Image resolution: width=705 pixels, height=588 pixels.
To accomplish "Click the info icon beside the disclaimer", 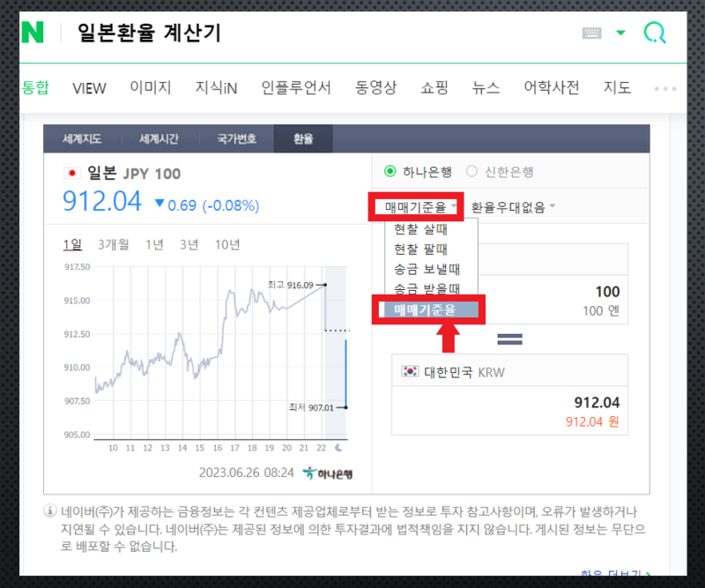I will coord(49,511).
